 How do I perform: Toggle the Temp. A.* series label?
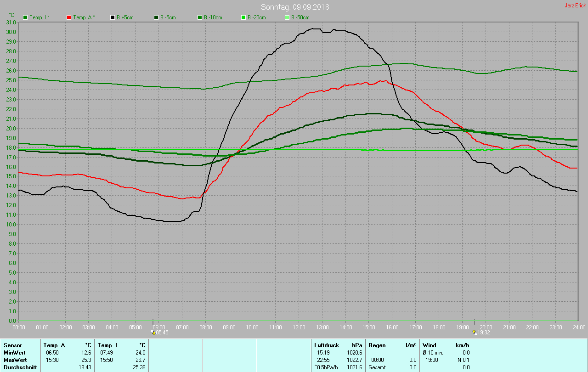point(84,17)
